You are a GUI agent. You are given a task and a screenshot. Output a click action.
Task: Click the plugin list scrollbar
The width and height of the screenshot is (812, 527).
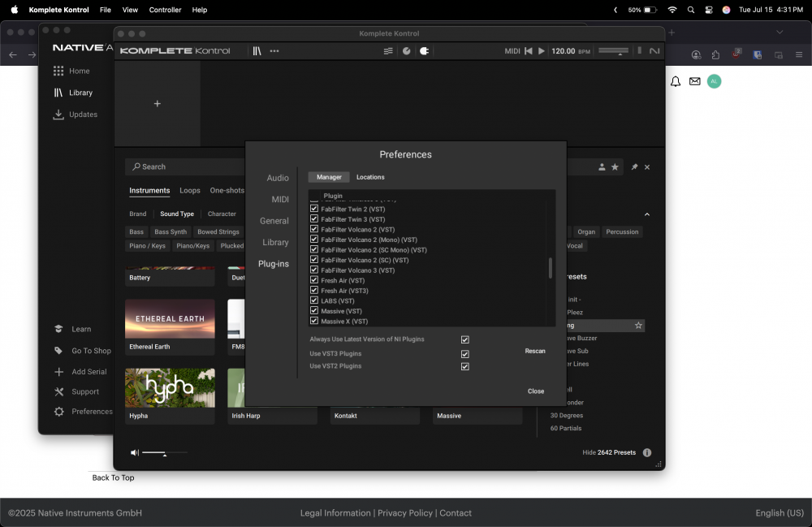550,268
